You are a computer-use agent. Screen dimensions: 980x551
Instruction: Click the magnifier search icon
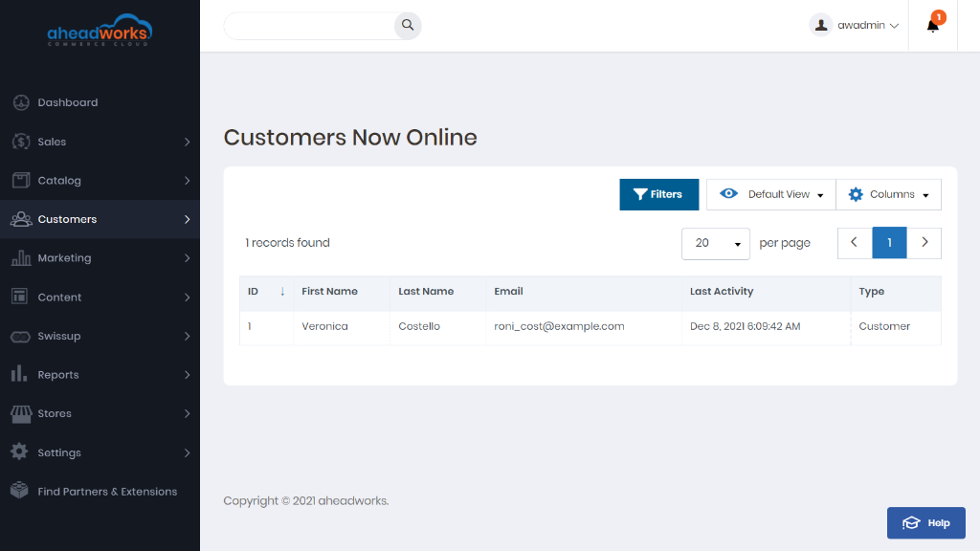[x=408, y=26]
